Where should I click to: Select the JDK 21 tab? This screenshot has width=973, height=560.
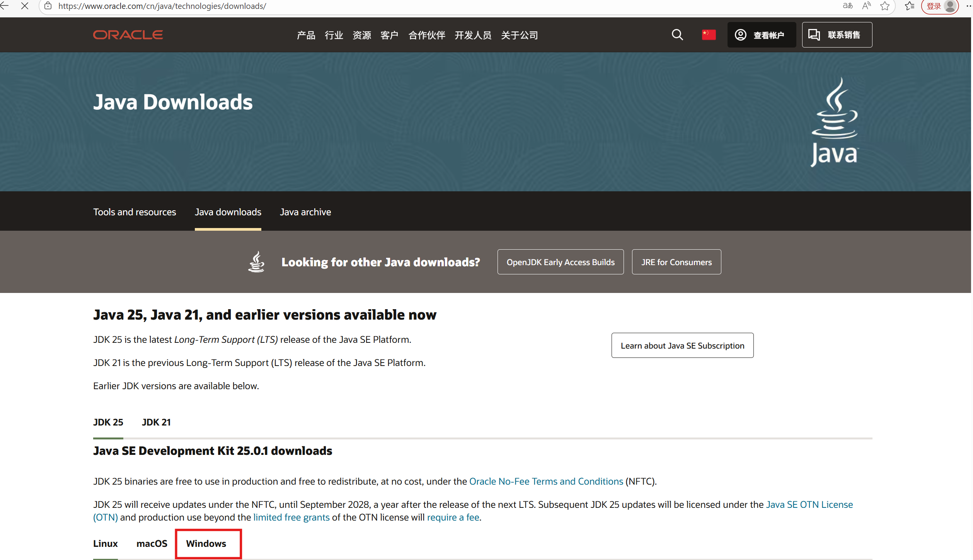pyautogui.click(x=156, y=422)
